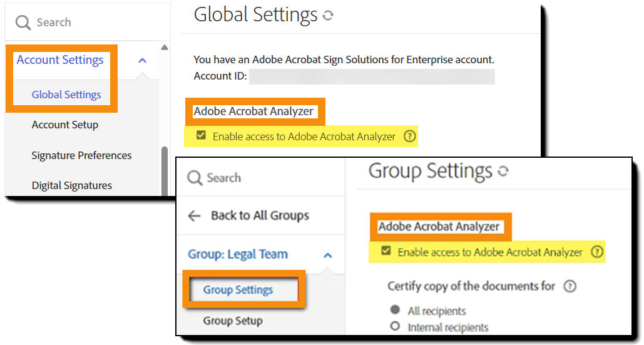Select Internal recipients radio option
Screen dimensions: 644x345
395,326
